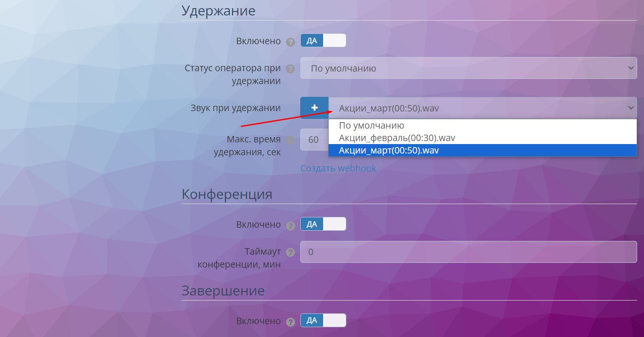
Task: Toggle the Конференция Включено switch
Action: point(323,224)
